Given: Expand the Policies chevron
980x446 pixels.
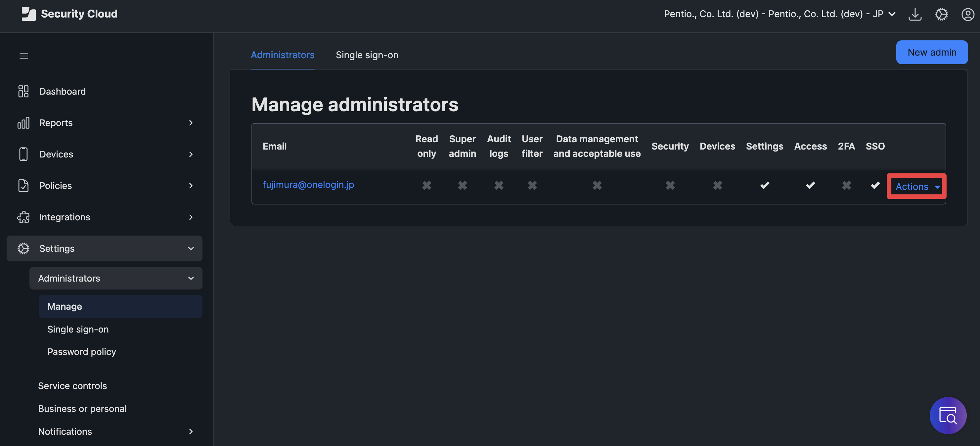Looking at the screenshot, I should pos(191,185).
